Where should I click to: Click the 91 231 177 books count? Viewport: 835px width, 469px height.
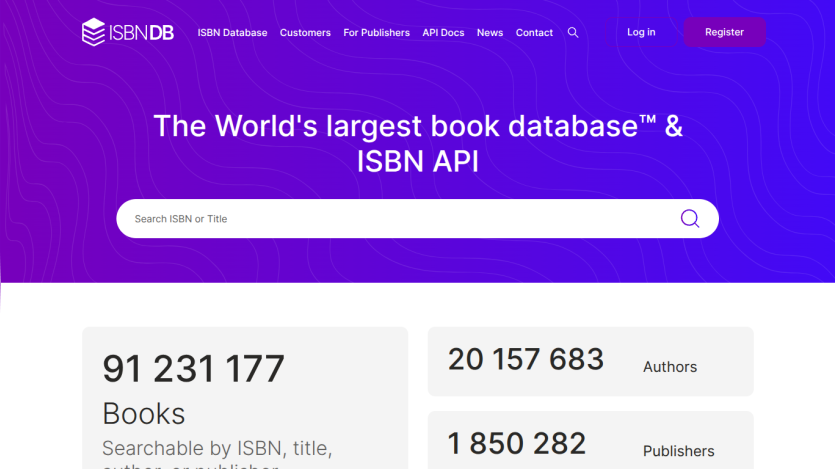(193, 368)
